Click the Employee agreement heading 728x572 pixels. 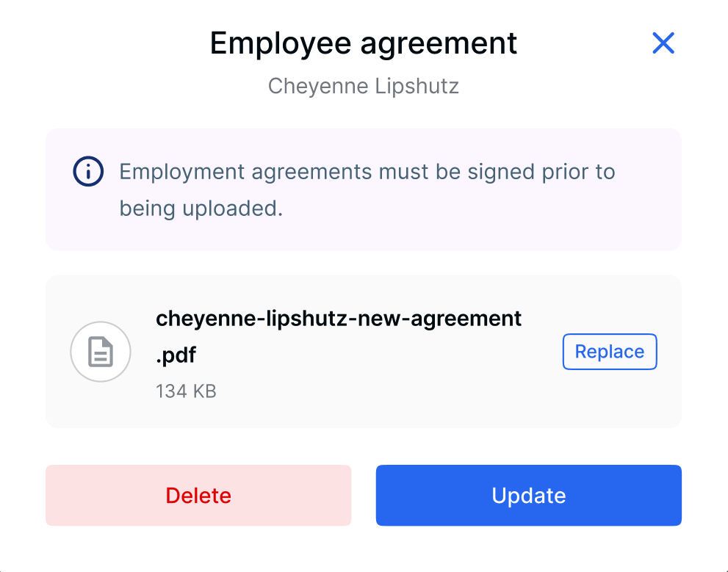click(364, 43)
